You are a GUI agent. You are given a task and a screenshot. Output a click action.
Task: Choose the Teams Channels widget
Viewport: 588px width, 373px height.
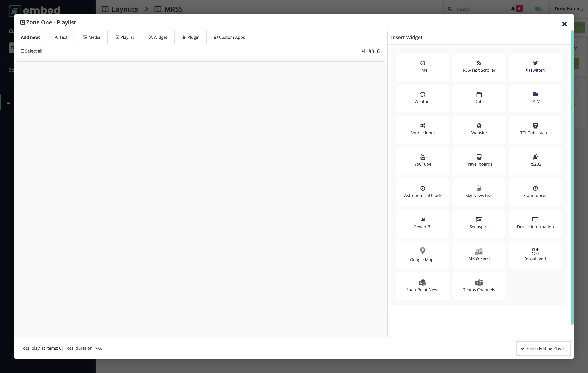(479, 286)
